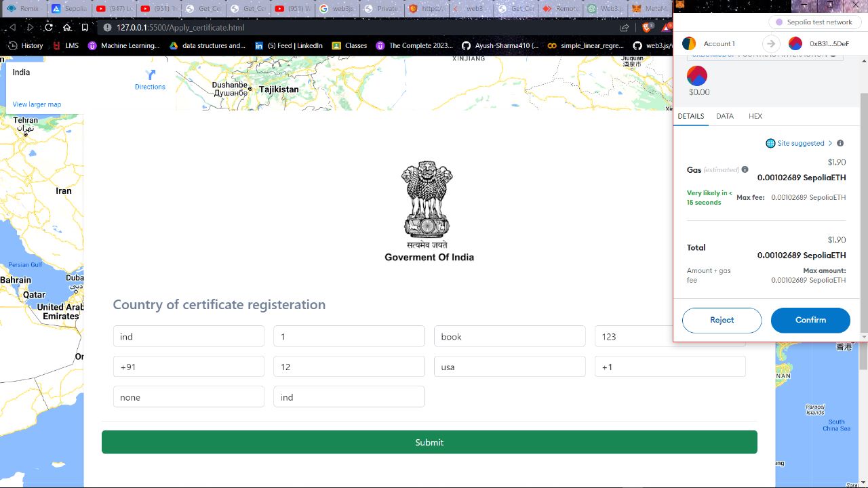Open the History bookmark

tap(25, 45)
